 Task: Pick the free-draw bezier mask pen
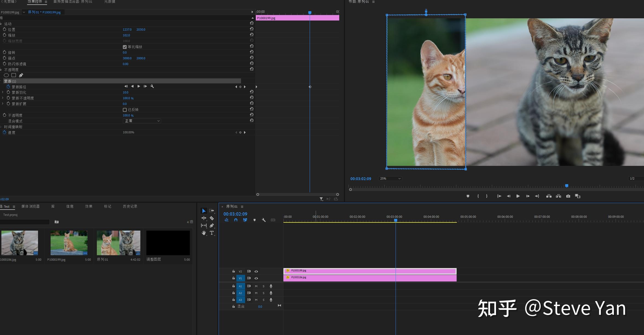tap(21, 75)
